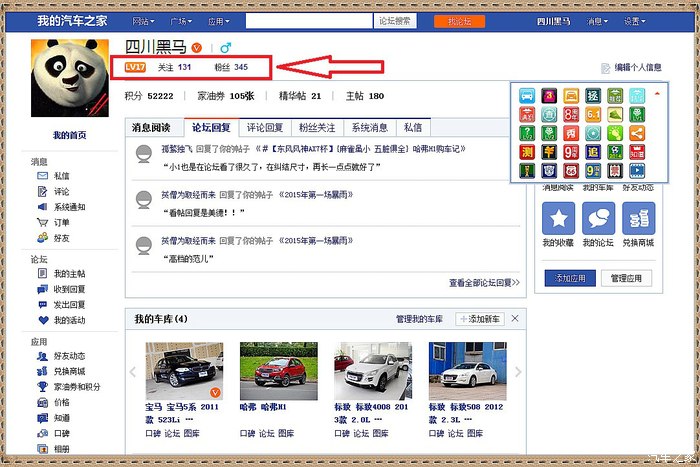The image size is (700, 467).
Task: Open the 我的论坛 chat bubble app
Action: point(599,219)
